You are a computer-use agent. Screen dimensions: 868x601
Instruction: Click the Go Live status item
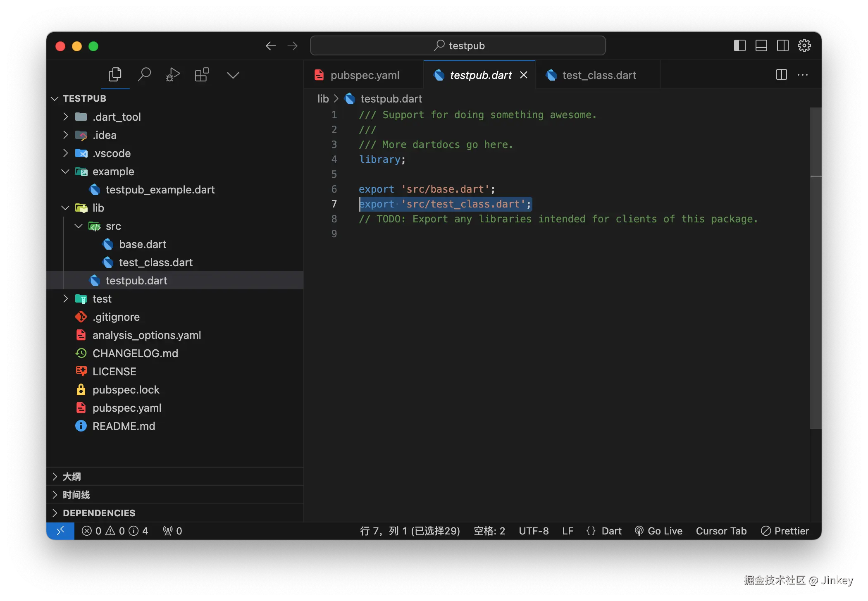pyautogui.click(x=659, y=531)
